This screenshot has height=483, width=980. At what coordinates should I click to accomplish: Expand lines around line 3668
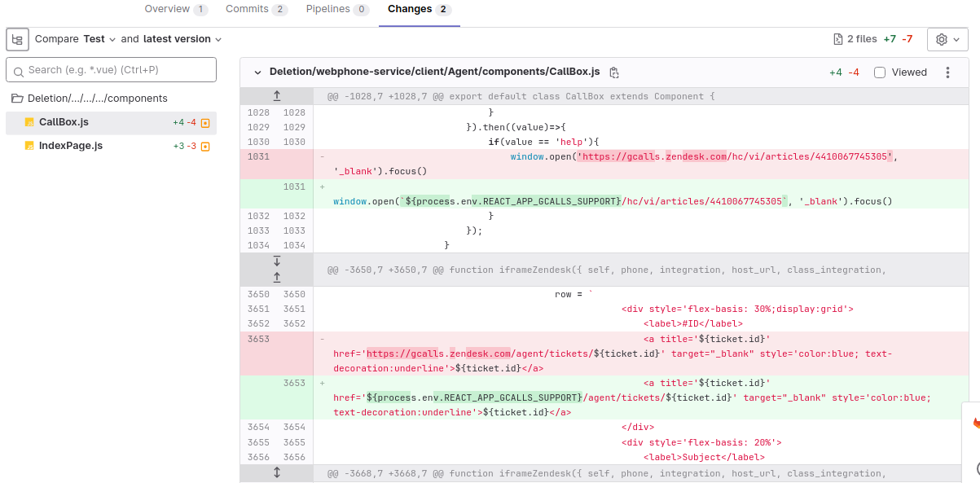click(277, 473)
